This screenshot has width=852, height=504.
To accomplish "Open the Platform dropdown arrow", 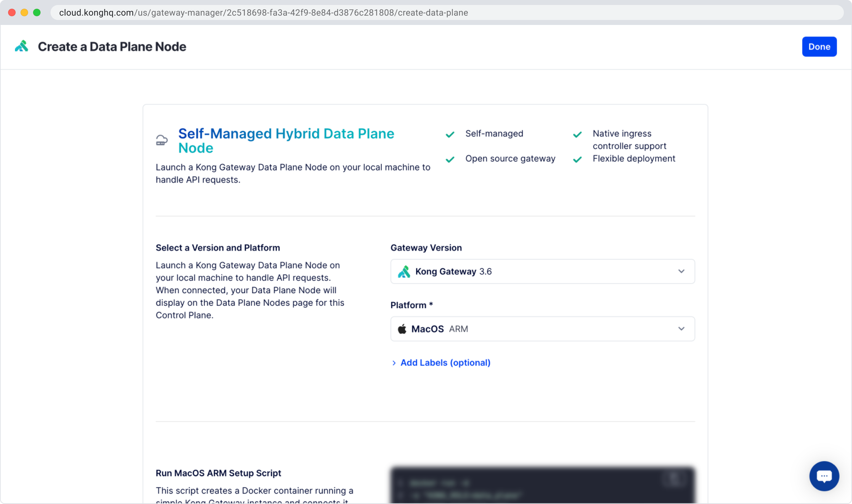I will [681, 329].
